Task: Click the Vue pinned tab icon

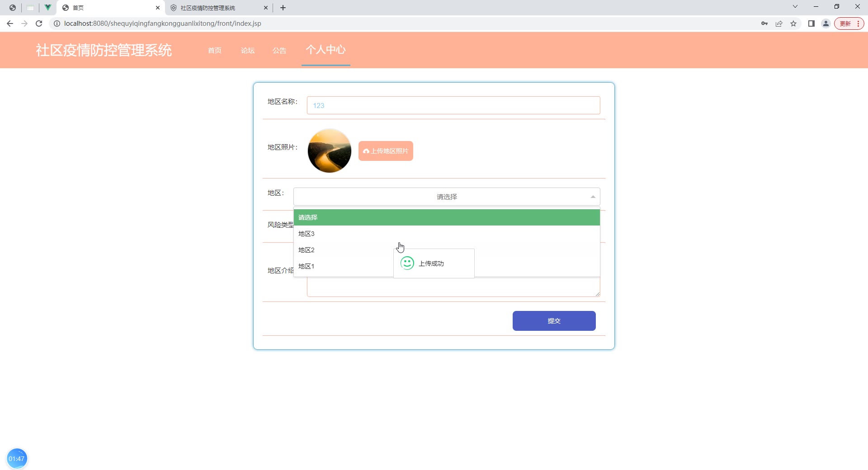Action: click(47, 8)
